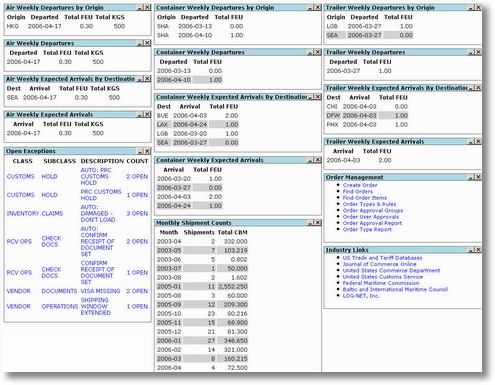Open the INVENTORY exception class link
The width and height of the screenshot is (495, 385).
[x=23, y=213]
